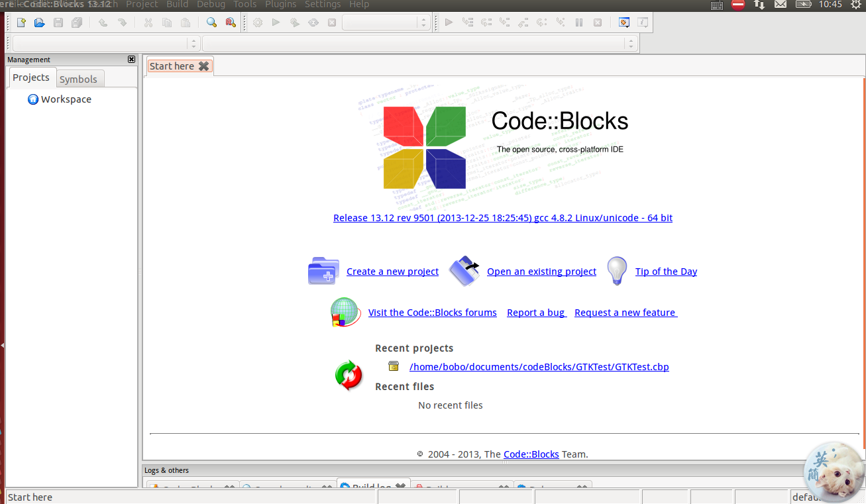Click the Build gear icon
Screen dimensions: 866x504
[258, 23]
